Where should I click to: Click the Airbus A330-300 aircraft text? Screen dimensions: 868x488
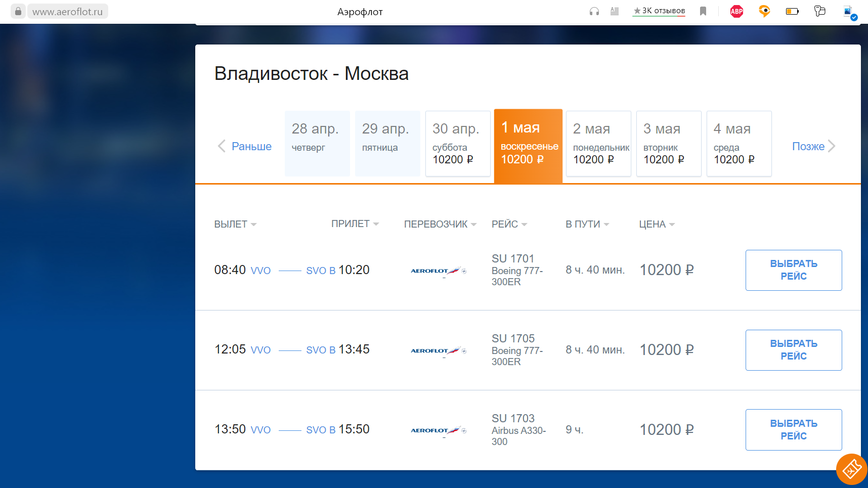[x=519, y=436]
